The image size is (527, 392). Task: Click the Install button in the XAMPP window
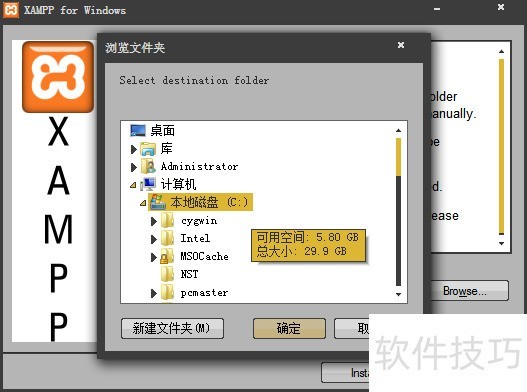pos(345,373)
